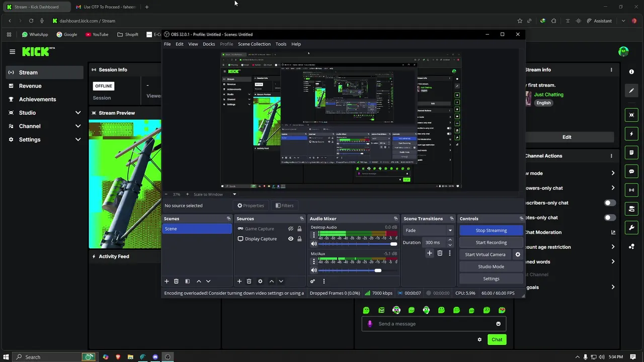Image resolution: width=644 pixels, height=362 pixels.
Task: Increase transition duration with up arrow
Action: (450, 240)
